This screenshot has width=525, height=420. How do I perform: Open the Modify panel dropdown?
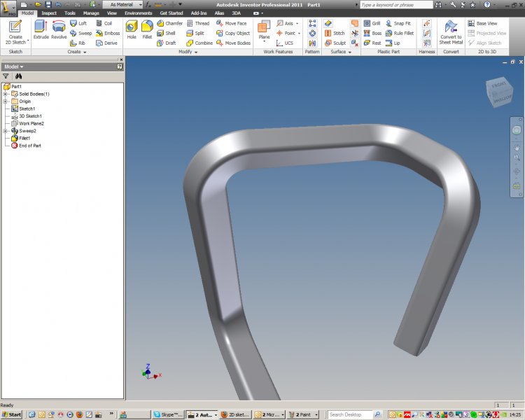tap(188, 52)
